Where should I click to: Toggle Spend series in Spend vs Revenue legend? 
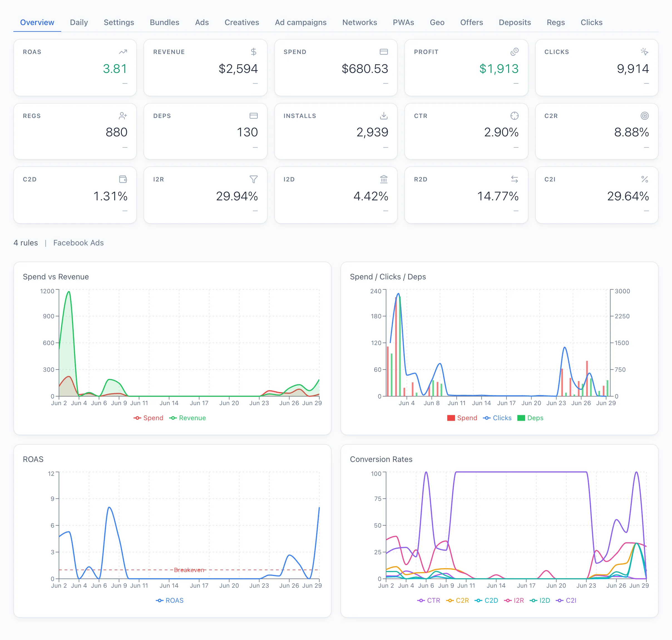click(x=148, y=418)
